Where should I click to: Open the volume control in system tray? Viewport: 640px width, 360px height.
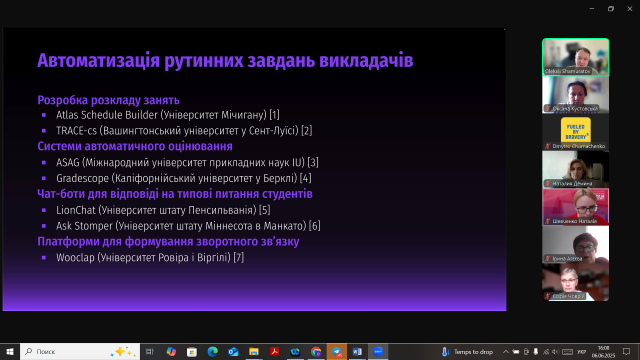click(x=555, y=351)
